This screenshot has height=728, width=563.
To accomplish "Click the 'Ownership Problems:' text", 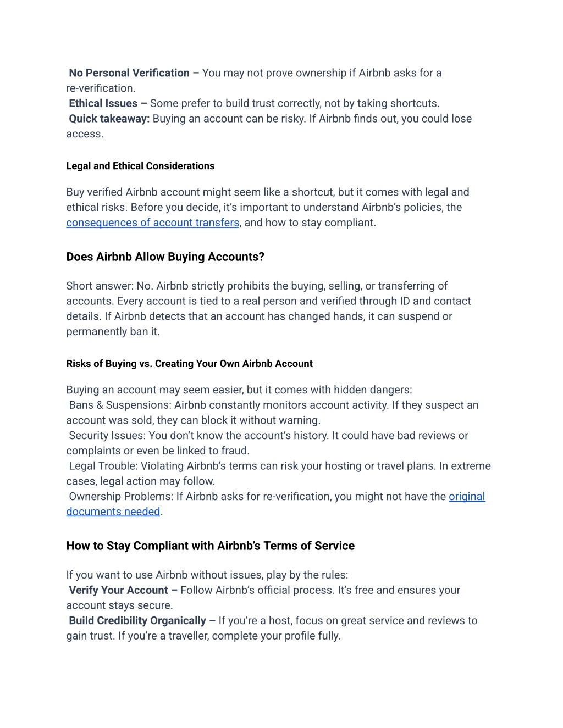I will click(121, 496).
